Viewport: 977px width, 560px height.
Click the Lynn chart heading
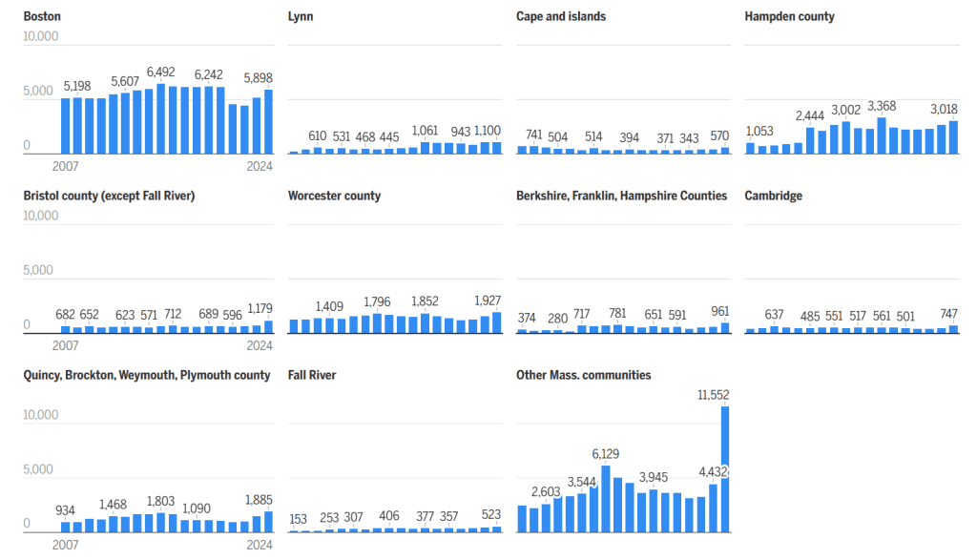click(301, 16)
